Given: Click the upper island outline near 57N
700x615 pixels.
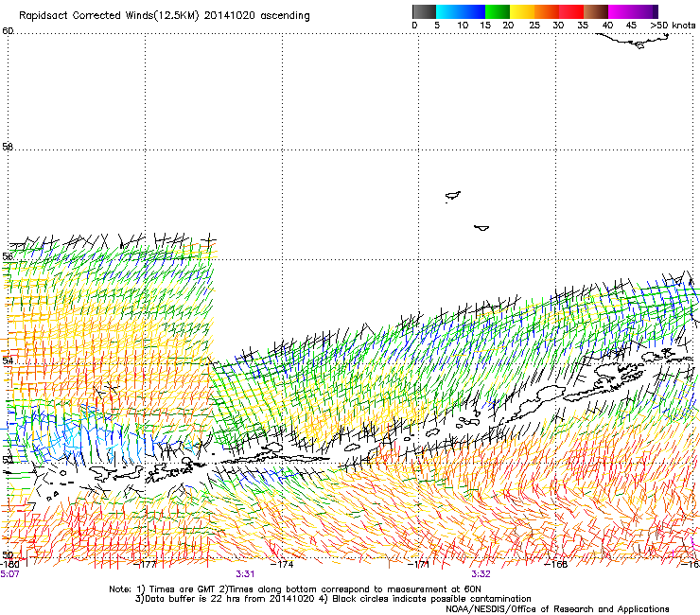Looking at the screenshot, I should tap(453, 196).
